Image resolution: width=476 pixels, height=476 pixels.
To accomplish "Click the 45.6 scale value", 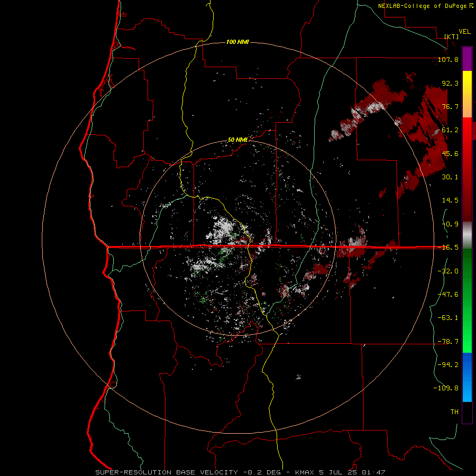I will click(x=450, y=153).
